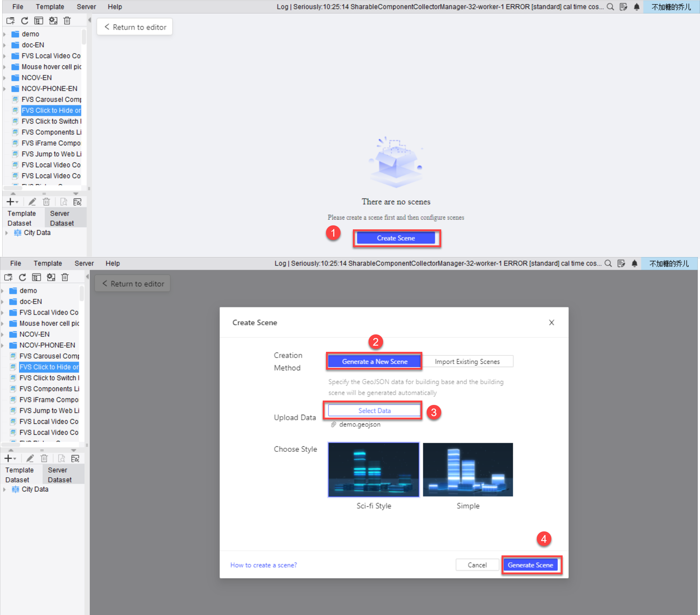Refresh the template directory tree
Screen dimensions: 700x615
24,21
